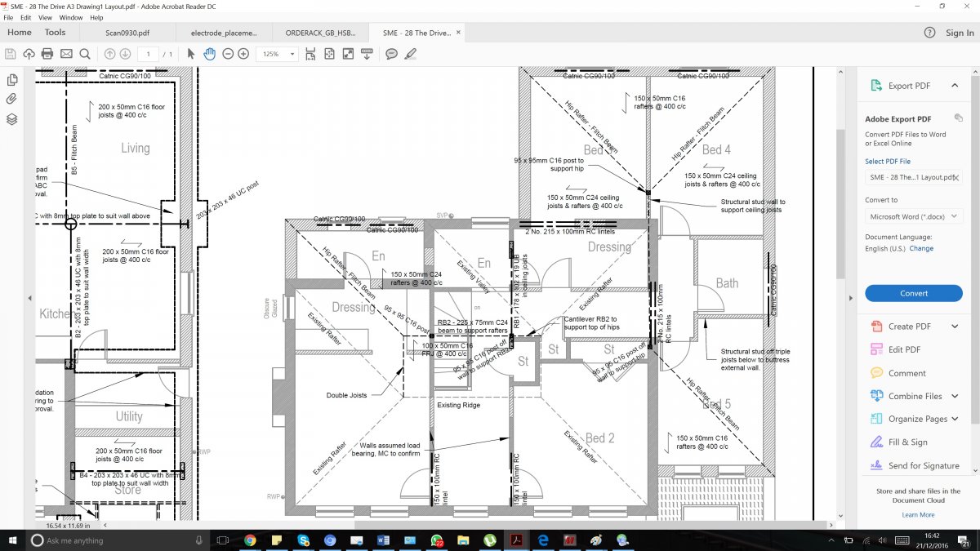Select the Hand pan tool

point(209,54)
